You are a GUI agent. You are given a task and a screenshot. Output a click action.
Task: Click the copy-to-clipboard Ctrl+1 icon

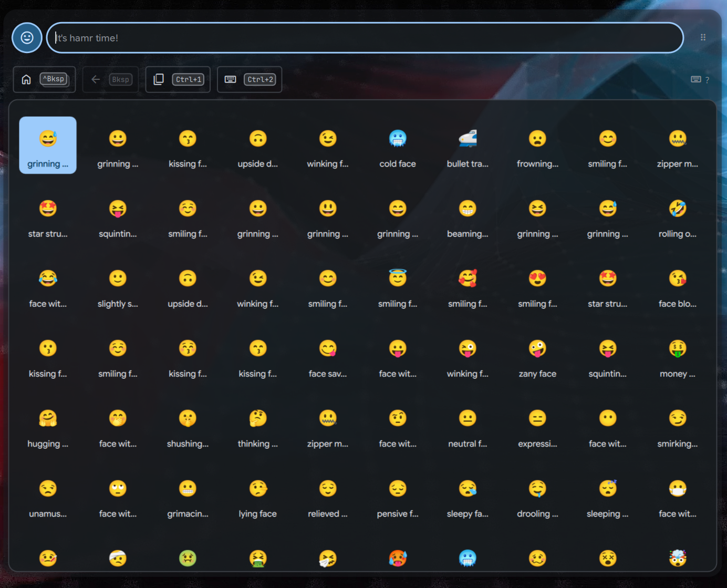click(x=158, y=79)
